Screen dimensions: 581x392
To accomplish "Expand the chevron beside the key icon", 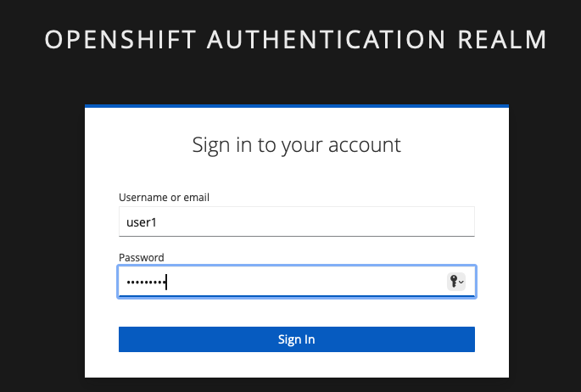I will coord(461,283).
